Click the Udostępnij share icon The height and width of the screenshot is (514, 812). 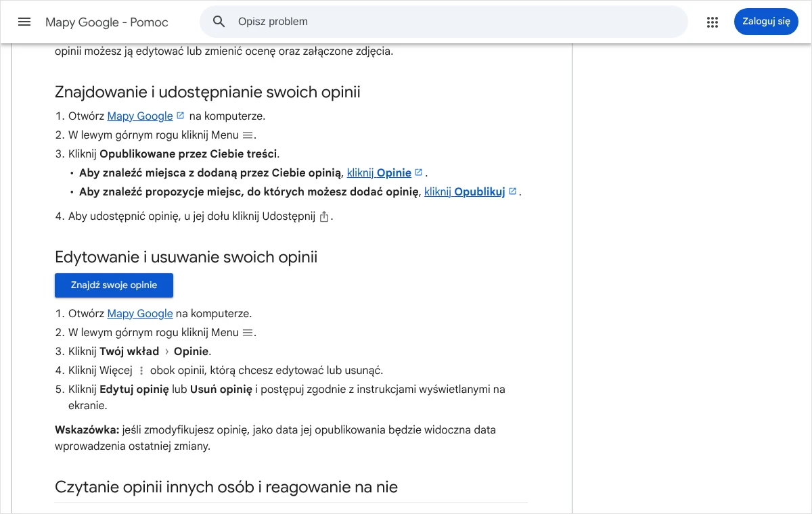point(324,216)
